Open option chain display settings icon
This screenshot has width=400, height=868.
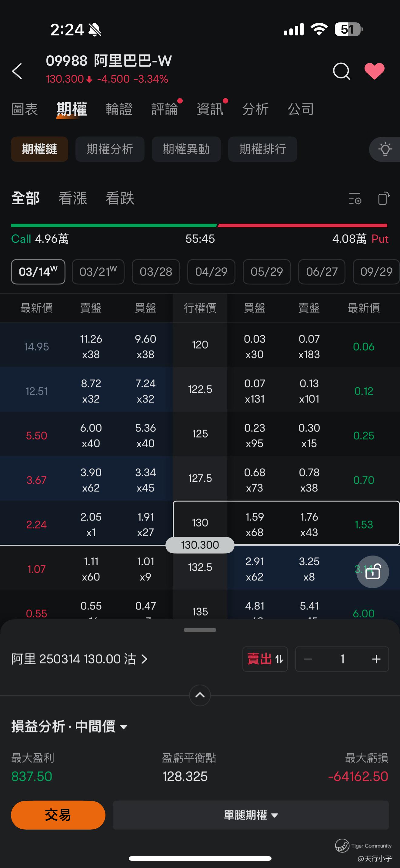coord(355,198)
